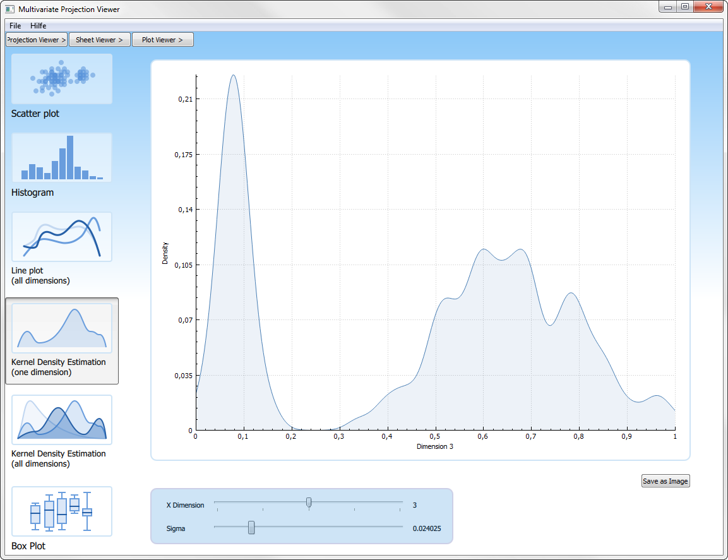Maximize the Multivariate Projection Viewer window
This screenshot has width=728, height=560.
coord(684,7)
